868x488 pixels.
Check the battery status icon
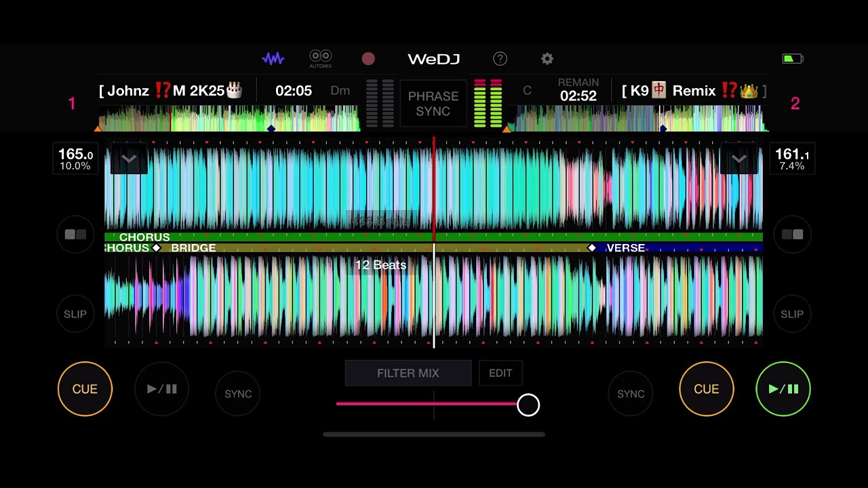point(792,59)
